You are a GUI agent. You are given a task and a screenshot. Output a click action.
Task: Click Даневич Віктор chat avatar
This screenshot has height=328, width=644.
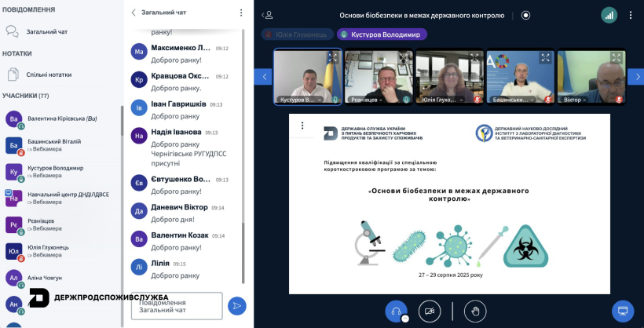139,211
